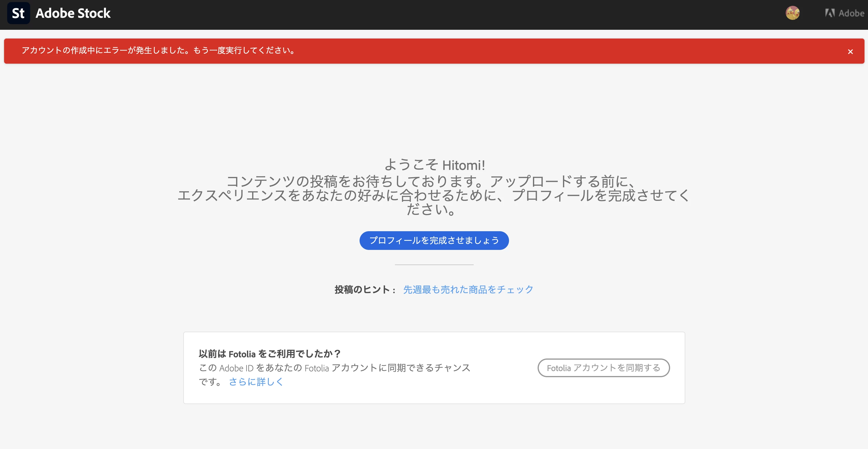This screenshot has width=868, height=449.
Task: Click the ください。 last line of welcome text
Action: (431, 210)
